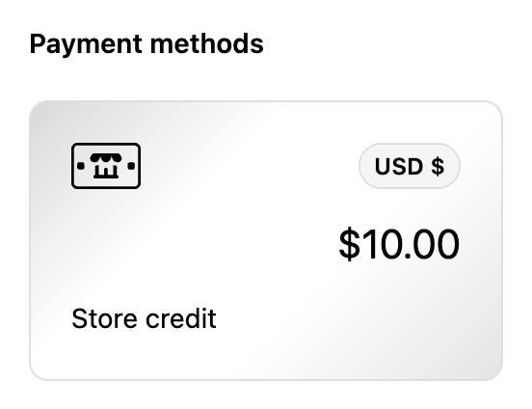Click the $10.00 balance amount

tap(399, 244)
